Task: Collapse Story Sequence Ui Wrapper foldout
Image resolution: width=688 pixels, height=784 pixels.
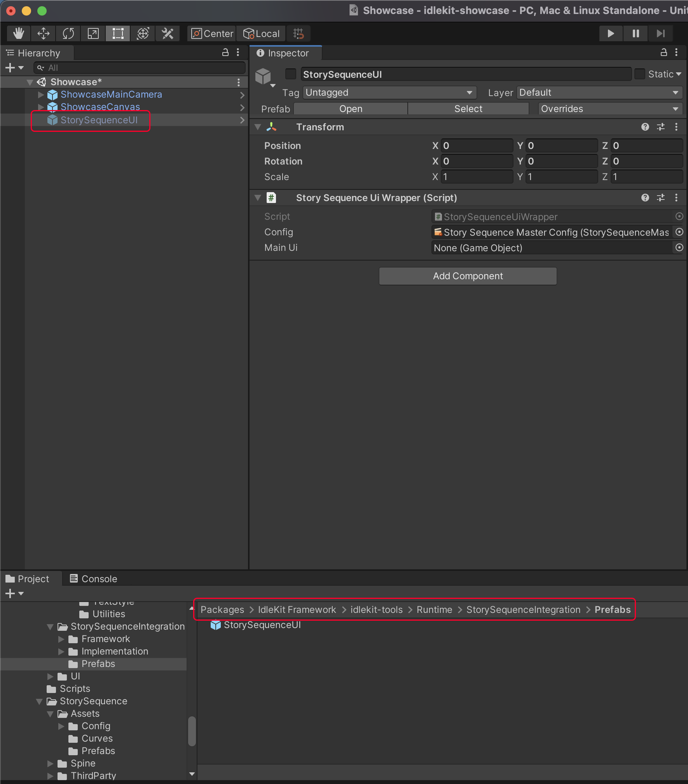Action: (x=257, y=198)
